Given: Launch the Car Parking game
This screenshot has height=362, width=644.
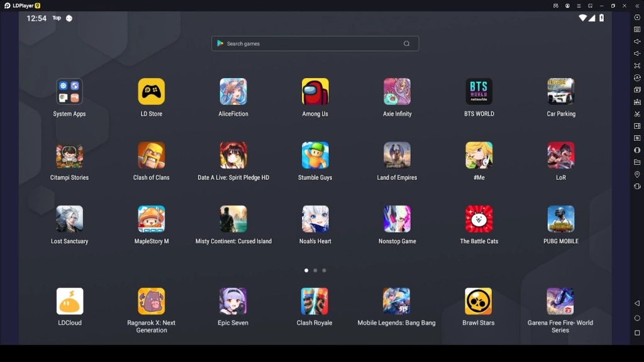Looking at the screenshot, I should [561, 92].
